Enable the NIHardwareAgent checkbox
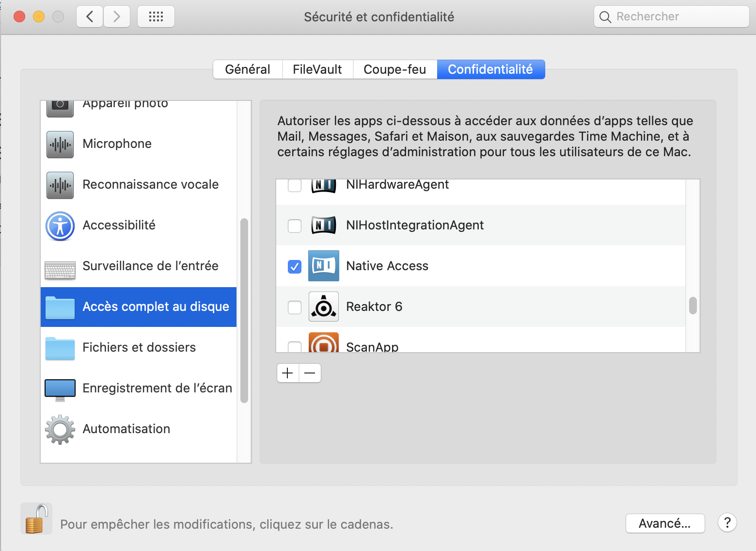The image size is (756, 551). click(x=295, y=185)
